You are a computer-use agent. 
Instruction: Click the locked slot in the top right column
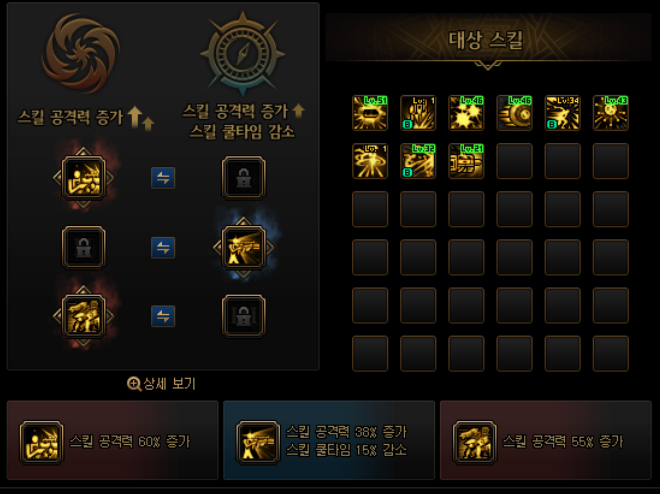click(244, 178)
